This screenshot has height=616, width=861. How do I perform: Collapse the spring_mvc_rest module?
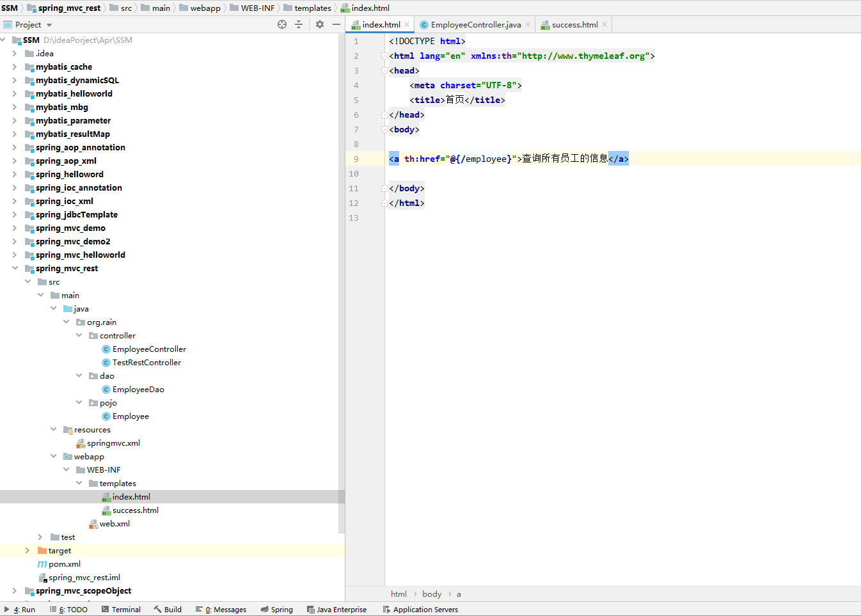15,268
